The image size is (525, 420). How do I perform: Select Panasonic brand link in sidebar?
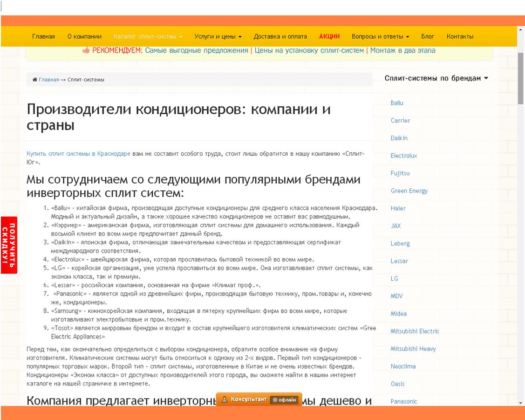(x=404, y=401)
